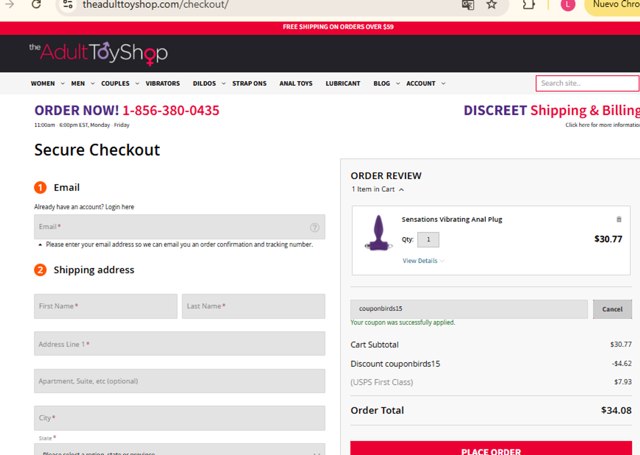The image size is (640, 455).
Task: Click the Discount couponbirds15 label
Action: click(x=395, y=364)
